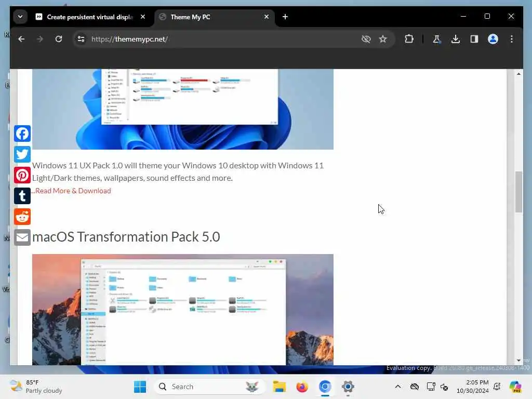The image size is (532, 399).
Task: Click the taskbar Search box
Action: click(x=209, y=387)
